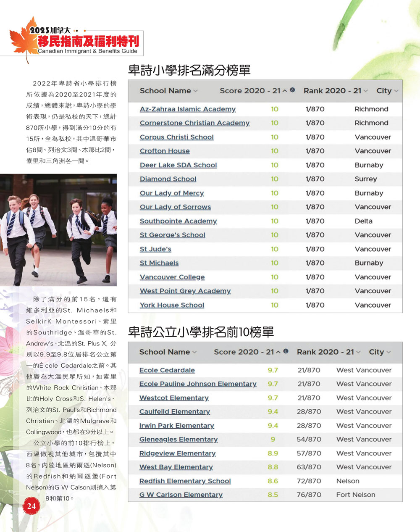Open G W Carlson Elementary link

(x=181, y=495)
